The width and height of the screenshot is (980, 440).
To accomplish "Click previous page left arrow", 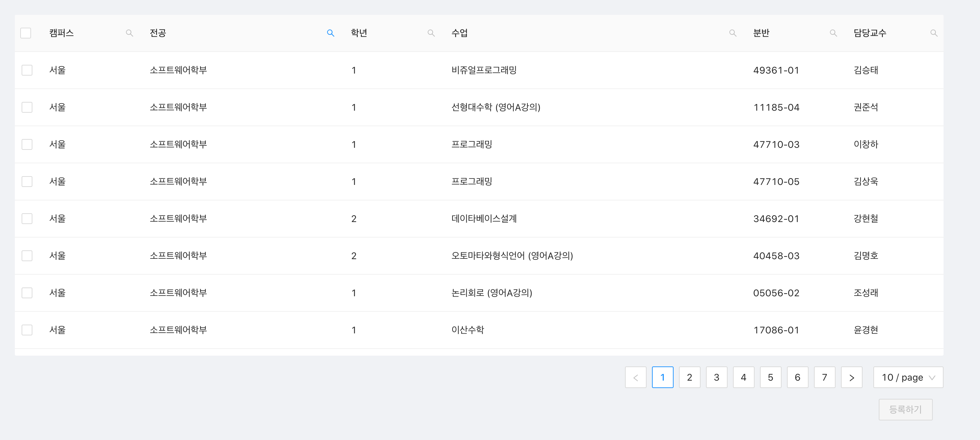I will (x=635, y=377).
